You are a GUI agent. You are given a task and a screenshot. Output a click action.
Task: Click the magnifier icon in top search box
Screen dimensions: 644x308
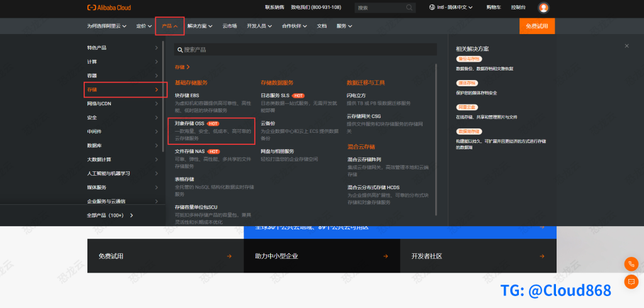[409, 8]
